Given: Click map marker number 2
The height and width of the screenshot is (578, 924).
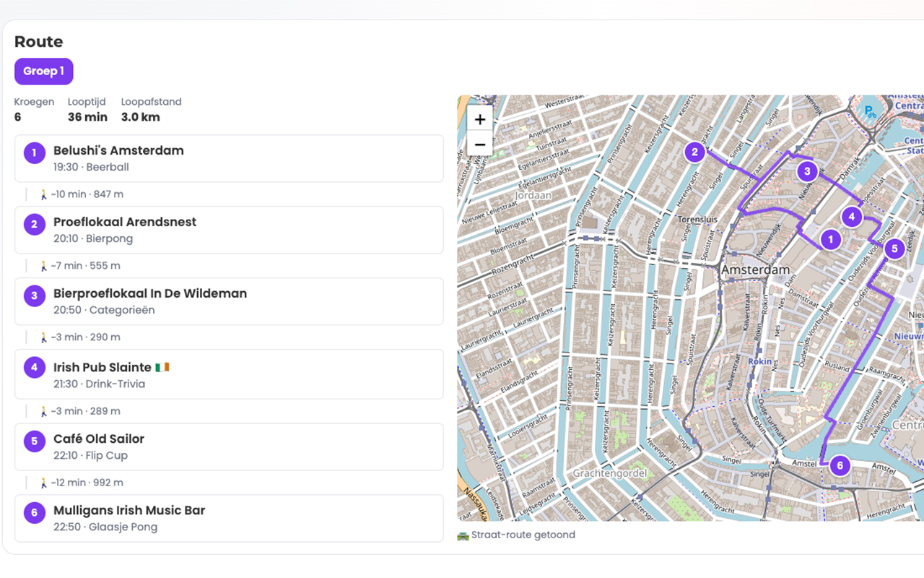Looking at the screenshot, I should coord(694,152).
